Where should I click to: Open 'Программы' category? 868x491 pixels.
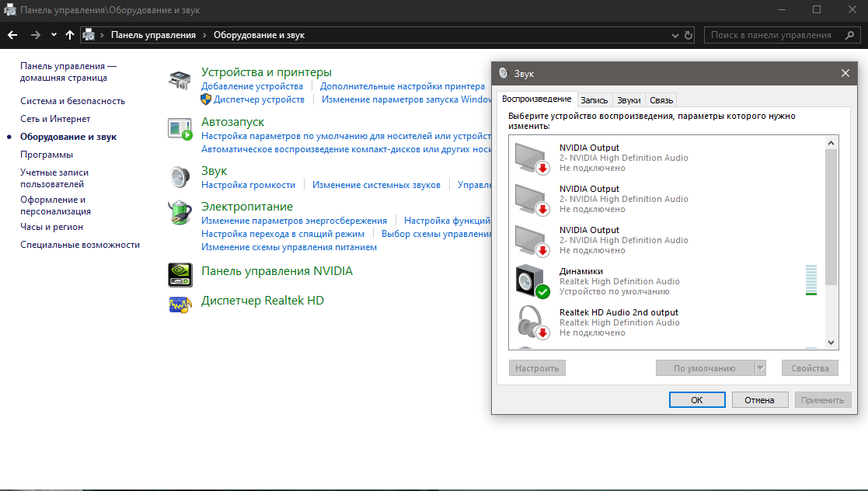47,155
